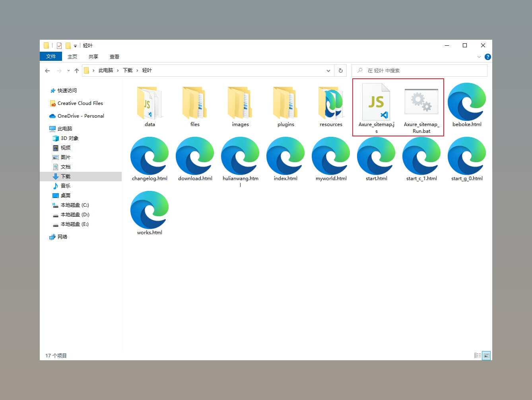The width and height of the screenshot is (532, 400).
Task: Expand the root chevron in the address path
Action: 93,70
